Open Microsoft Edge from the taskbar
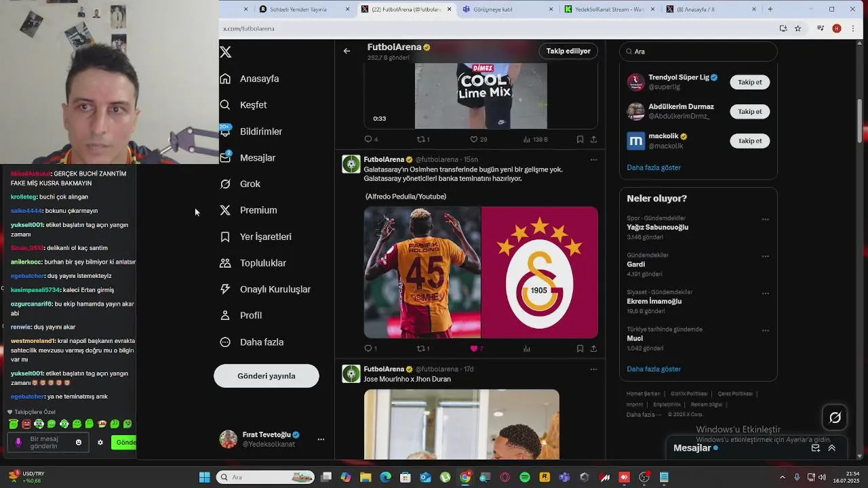Viewport: 868px width, 488px height. 385,477
